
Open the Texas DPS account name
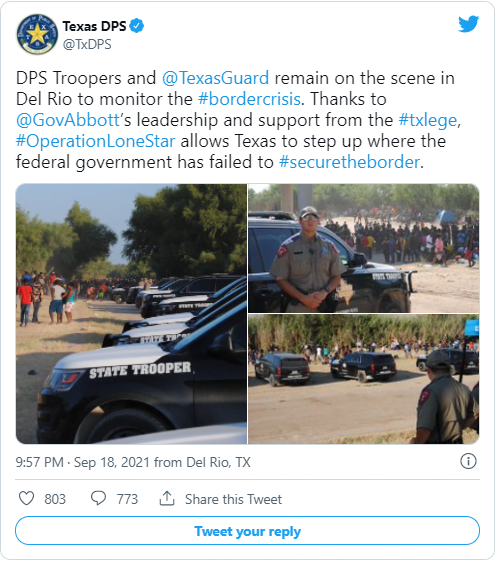coord(94,26)
